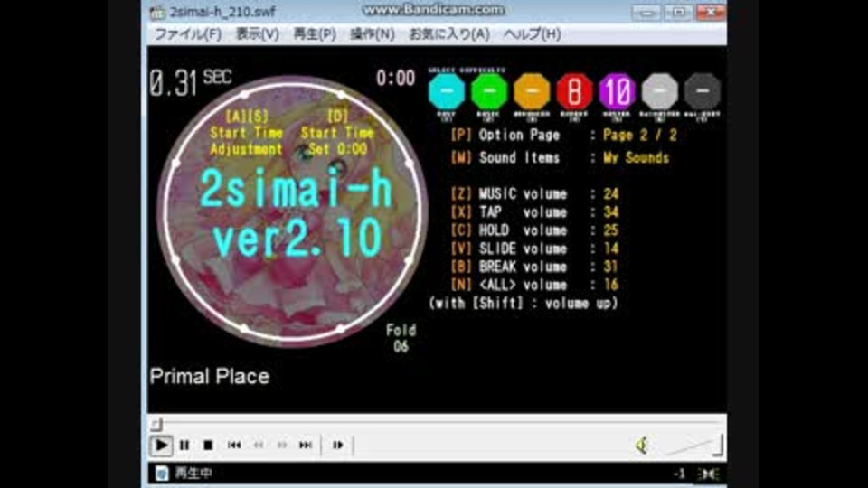Click the TAP volume row
Image resolution: width=868 pixels, height=488 pixels.
coord(534,212)
